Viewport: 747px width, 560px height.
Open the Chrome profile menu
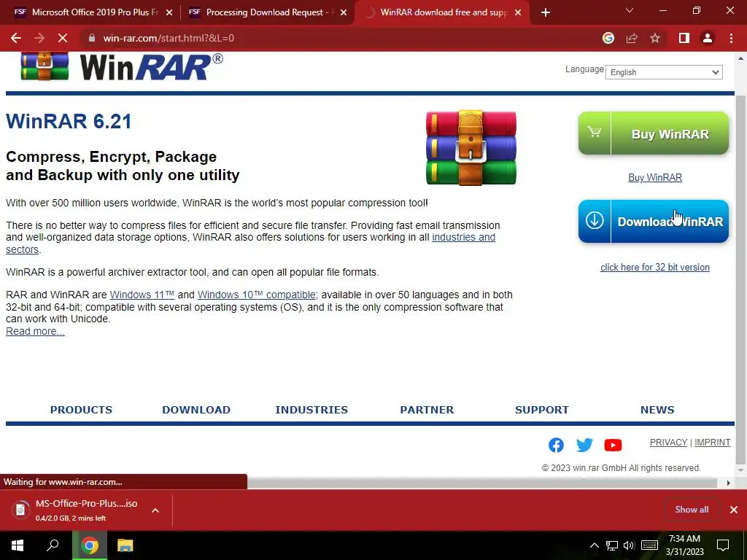point(708,38)
